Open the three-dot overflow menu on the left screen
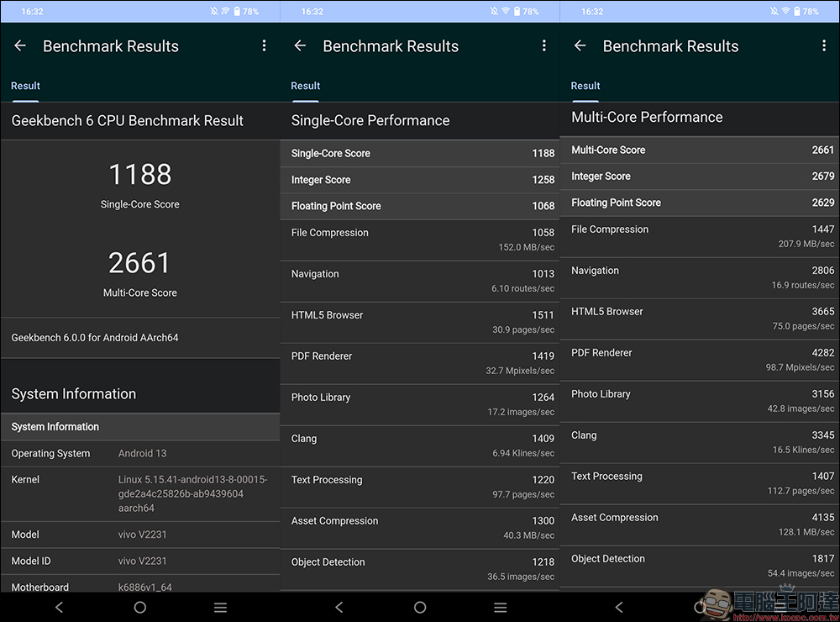This screenshot has width=840, height=622. click(x=264, y=46)
